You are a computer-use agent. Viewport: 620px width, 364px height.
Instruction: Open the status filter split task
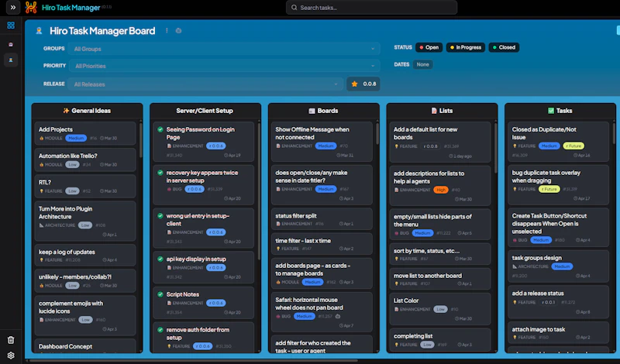(322, 219)
